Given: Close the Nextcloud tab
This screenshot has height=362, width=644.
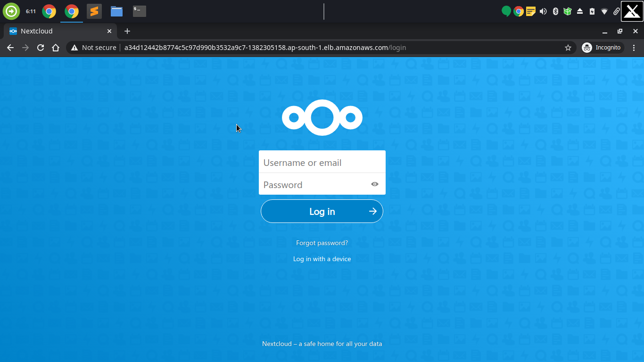Looking at the screenshot, I should (109, 31).
